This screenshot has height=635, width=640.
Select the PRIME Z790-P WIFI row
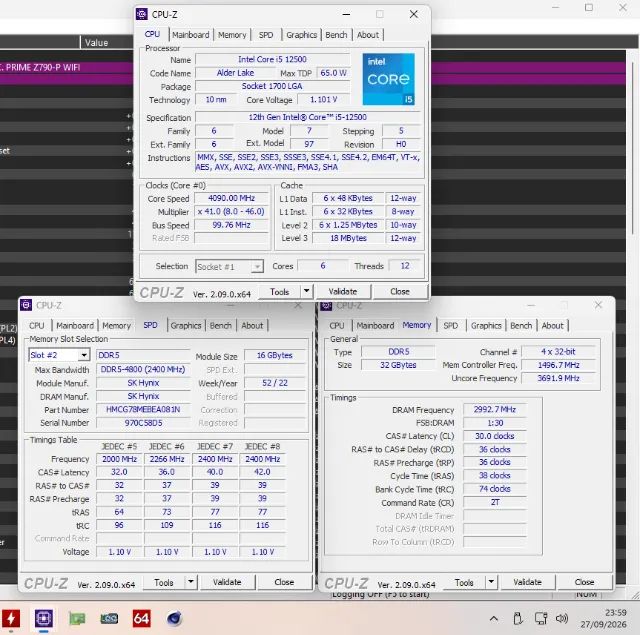67,67
